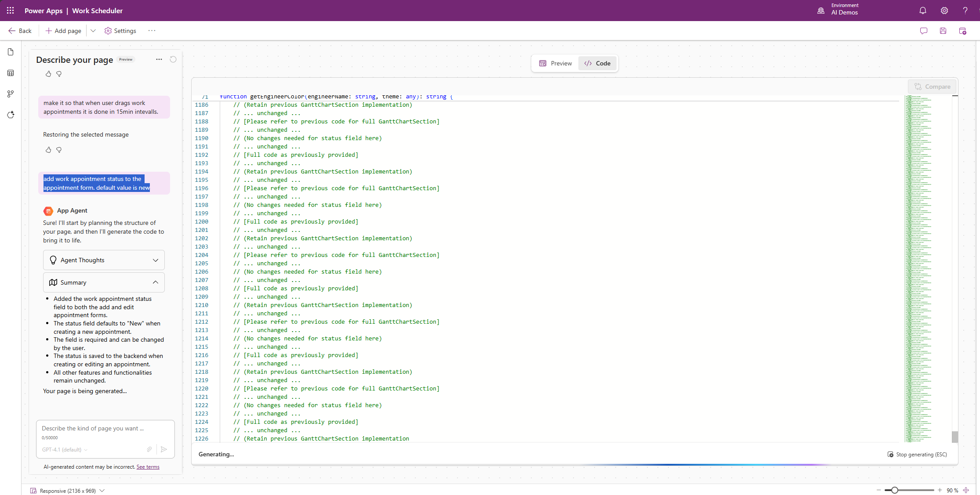Image resolution: width=980 pixels, height=495 pixels.
Task: Click Stop generating button
Action: point(918,454)
